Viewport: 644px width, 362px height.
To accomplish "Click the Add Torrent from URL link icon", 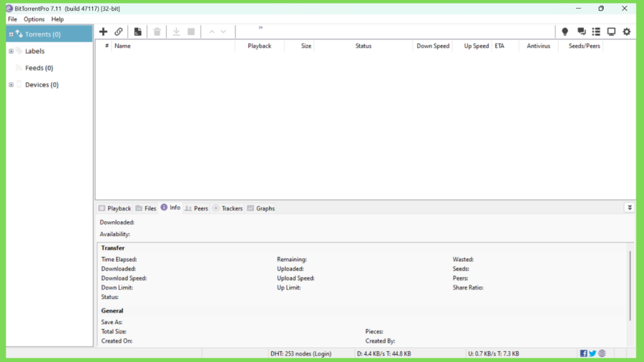I will tap(119, 31).
